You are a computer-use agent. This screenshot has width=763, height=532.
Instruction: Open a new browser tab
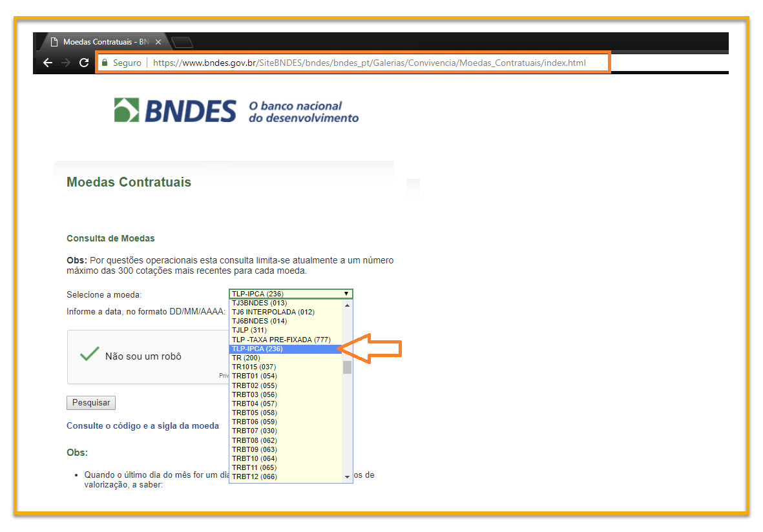click(182, 43)
